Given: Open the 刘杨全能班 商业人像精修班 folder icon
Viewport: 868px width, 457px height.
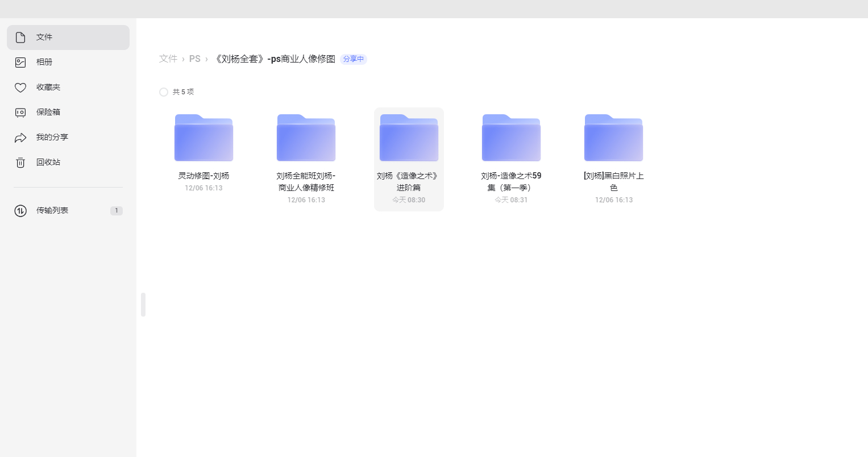Looking at the screenshot, I should click(306, 138).
